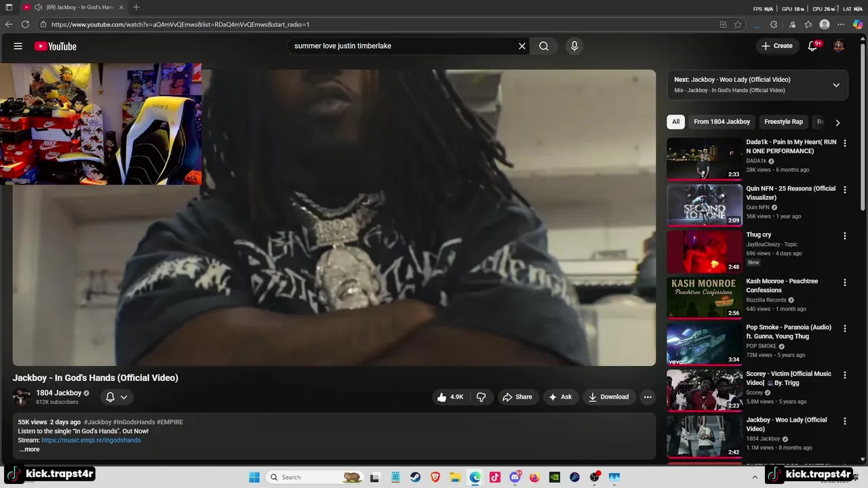868x488 pixels.
Task: Open options for Jackboy Woo Lady
Action: (845, 421)
